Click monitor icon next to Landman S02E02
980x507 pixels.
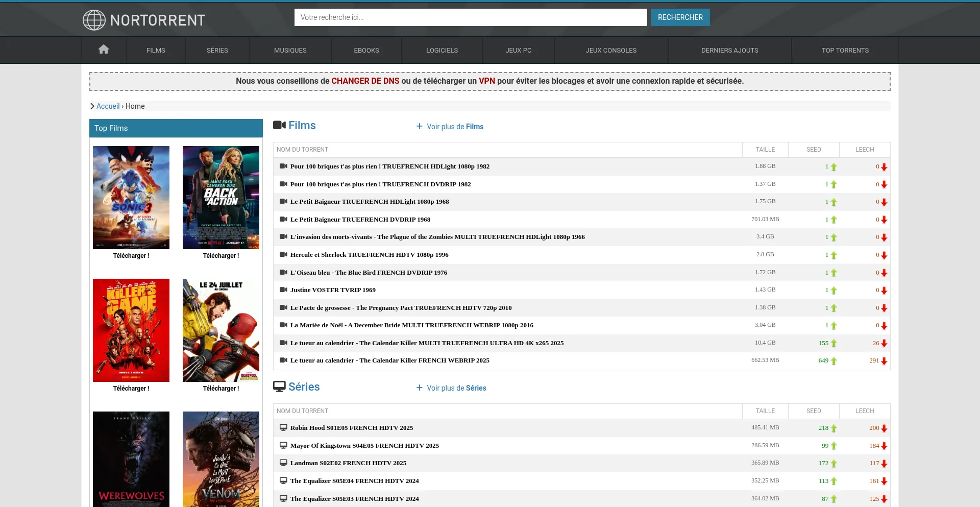click(x=283, y=463)
